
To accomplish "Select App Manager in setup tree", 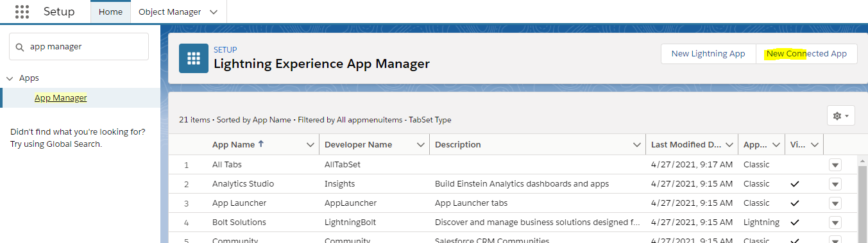I will pos(61,97).
